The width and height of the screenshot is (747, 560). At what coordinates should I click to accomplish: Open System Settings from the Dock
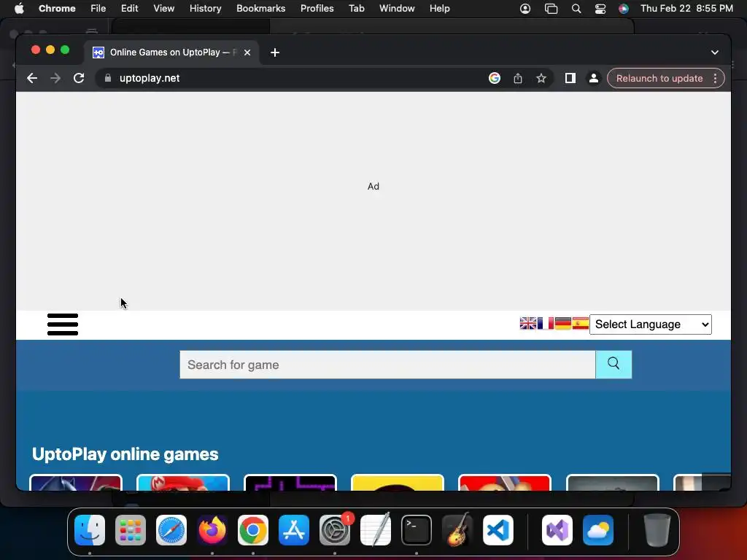click(x=334, y=530)
